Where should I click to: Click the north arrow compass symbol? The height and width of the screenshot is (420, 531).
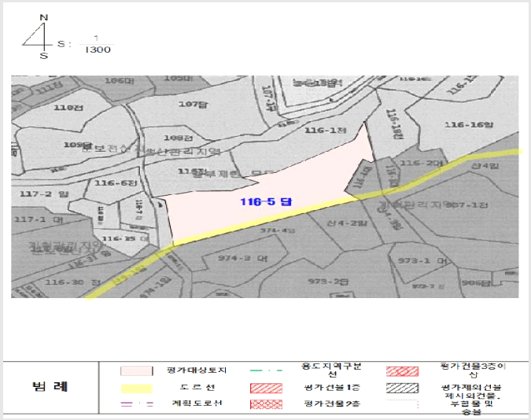[39, 36]
